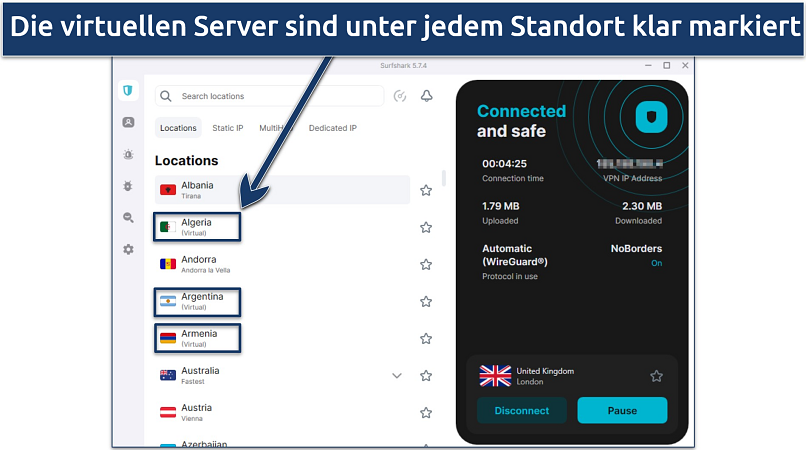Toggle the favorite star for Algeria
Viewport: 806px width, 450px height.
(426, 227)
